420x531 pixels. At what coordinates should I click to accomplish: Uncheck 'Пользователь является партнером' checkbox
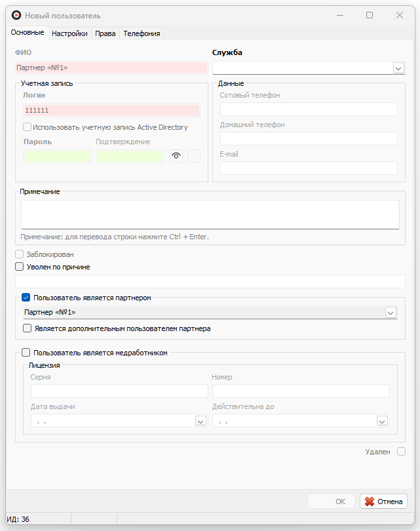[26, 298]
